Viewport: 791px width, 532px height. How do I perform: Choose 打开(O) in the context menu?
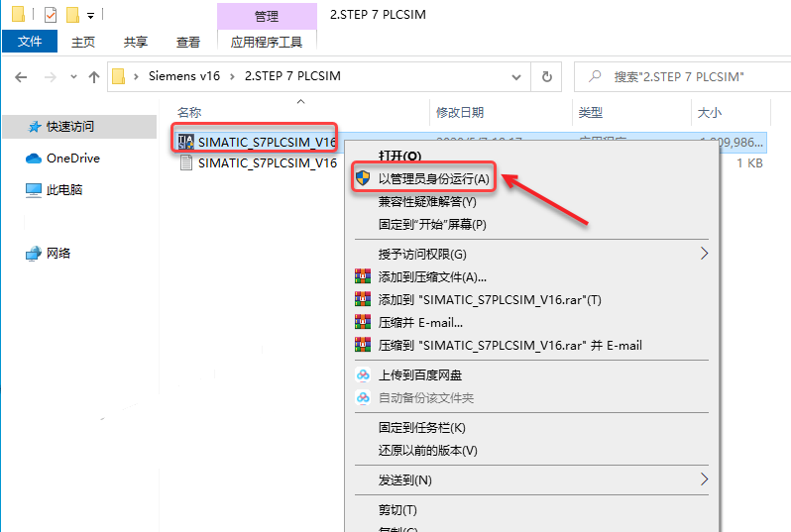399,156
